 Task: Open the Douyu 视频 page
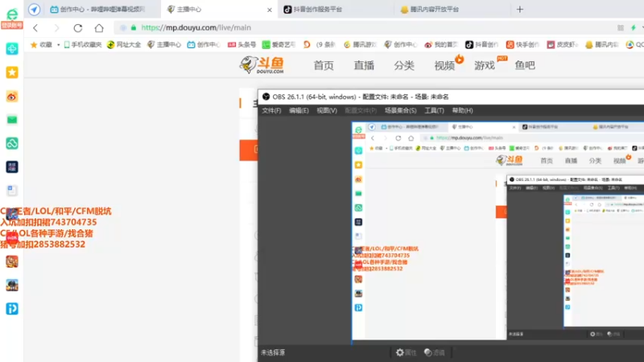click(444, 65)
